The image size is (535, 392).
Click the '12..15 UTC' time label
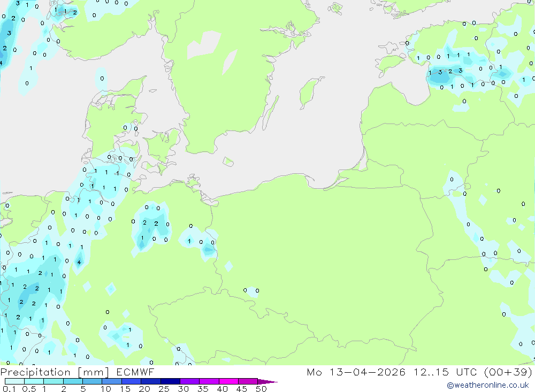(x=445, y=372)
